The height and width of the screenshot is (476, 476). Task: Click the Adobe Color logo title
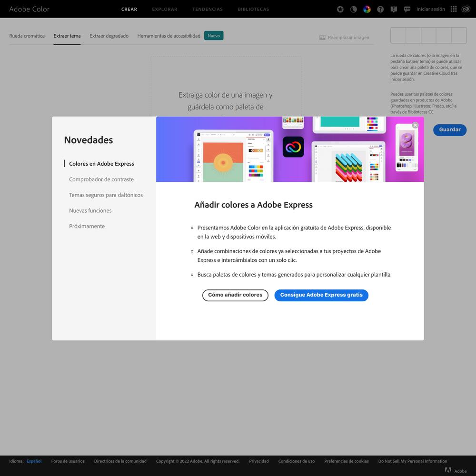(29, 9)
